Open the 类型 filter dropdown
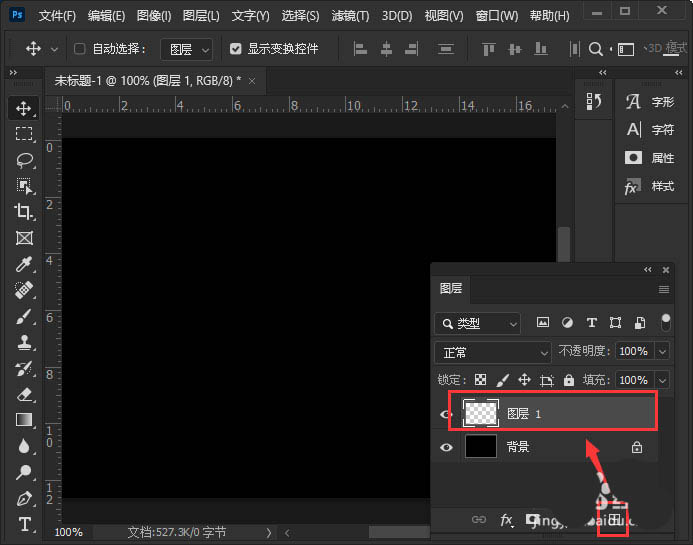Screen dimensions: 693x545 point(477,324)
